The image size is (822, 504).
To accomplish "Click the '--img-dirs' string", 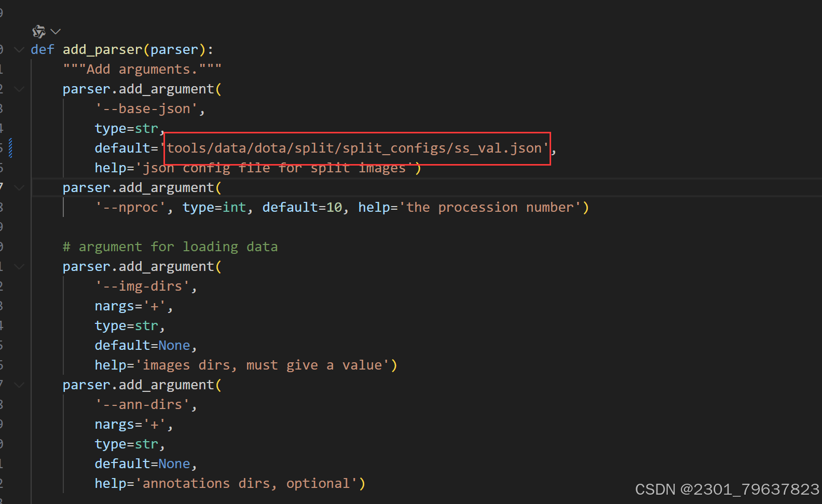I will click(x=142, y=287).
